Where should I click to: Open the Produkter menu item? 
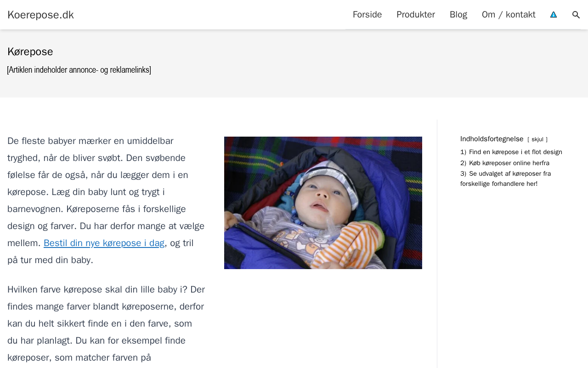[416, 15]
